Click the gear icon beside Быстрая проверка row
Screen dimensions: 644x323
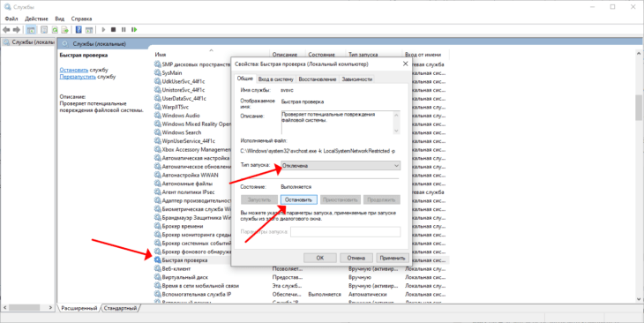click(x=157, y=260)
